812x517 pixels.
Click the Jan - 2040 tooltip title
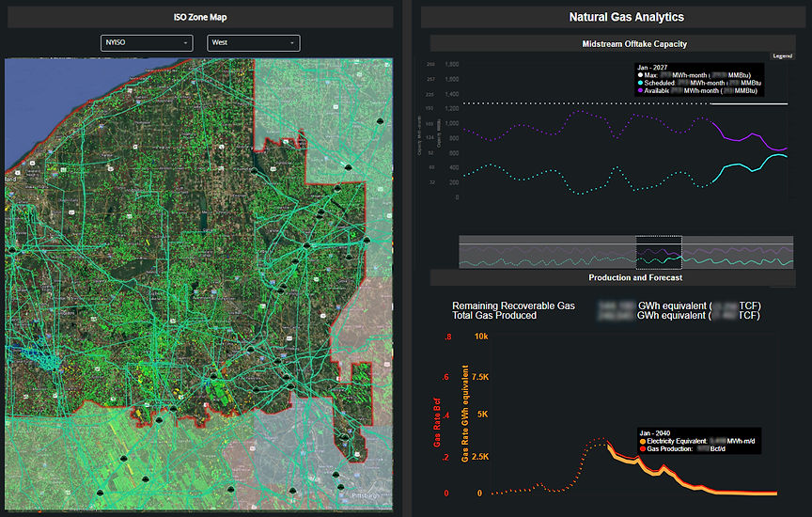pyautogui.click(x=654, y=433)
